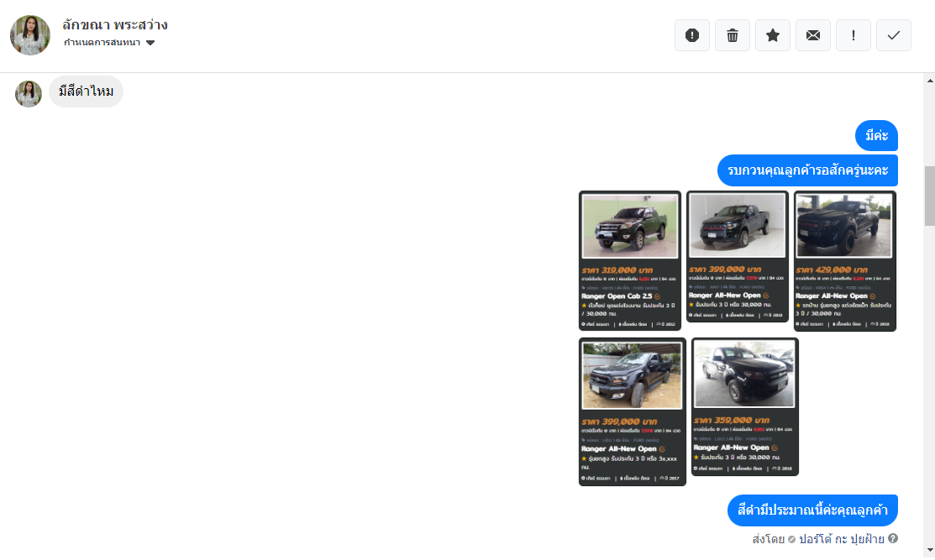Select the message รบกวนคุณลูกค้ารอสักครู่นะคะ

click(807, 170)
